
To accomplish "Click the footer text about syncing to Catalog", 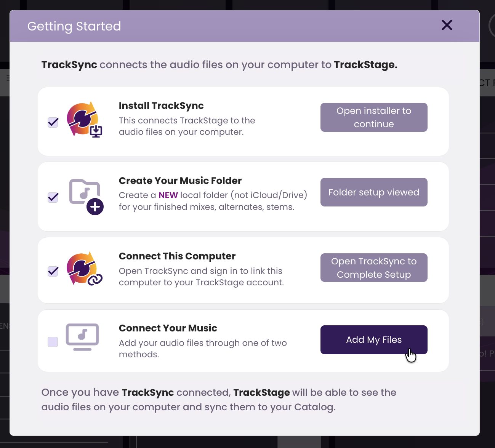I will click(219, 400).
